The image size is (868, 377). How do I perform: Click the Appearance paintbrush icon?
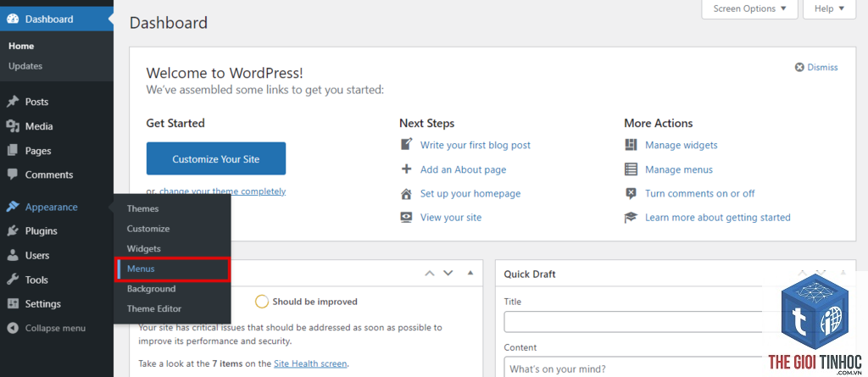pyautogui.click(x=12, y=207)
